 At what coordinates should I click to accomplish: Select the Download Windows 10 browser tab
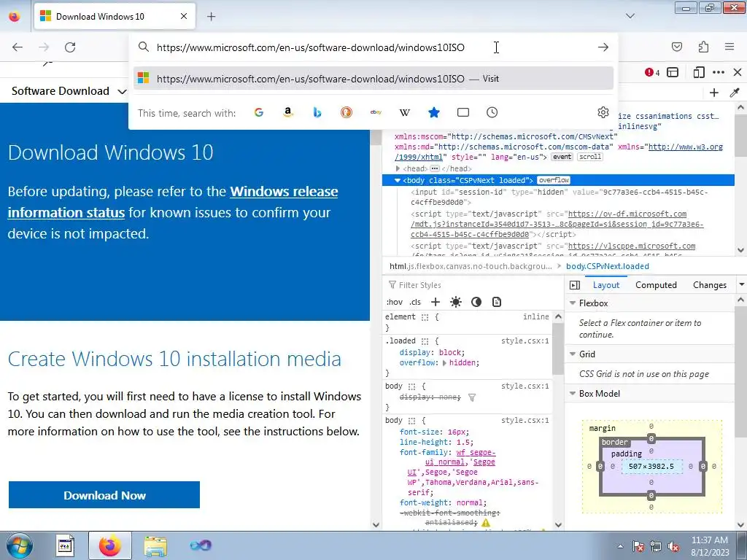pyautogui.click(x=115, y=17)
